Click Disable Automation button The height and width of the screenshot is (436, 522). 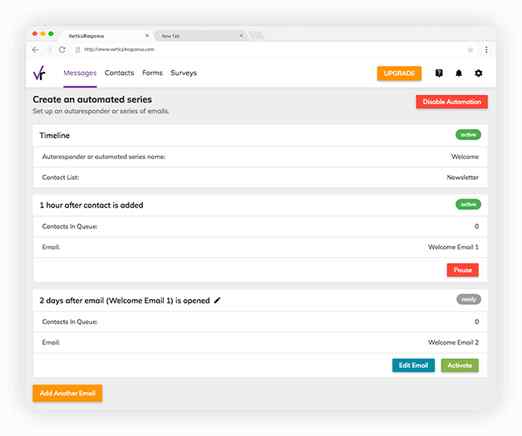(452, 102)
